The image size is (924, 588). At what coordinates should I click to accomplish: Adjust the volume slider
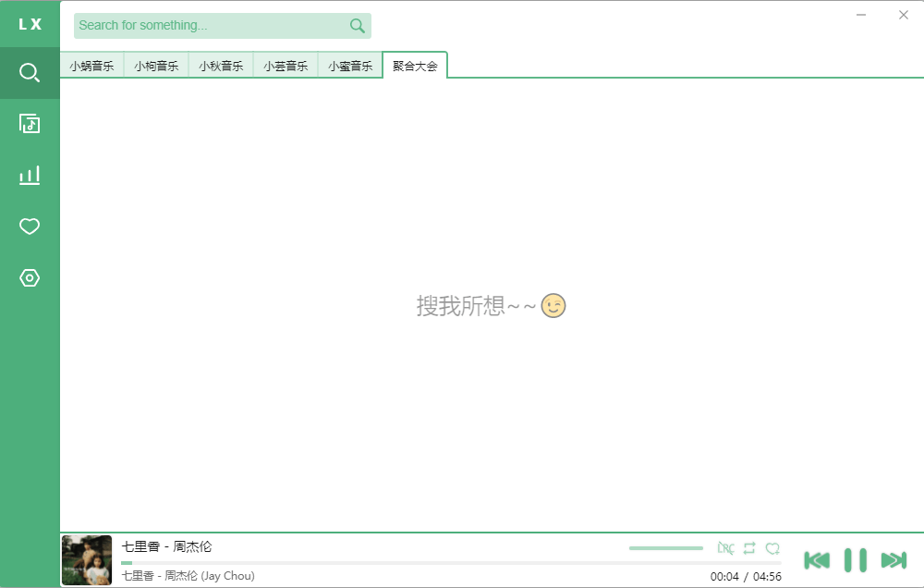(x=665, y=547)
